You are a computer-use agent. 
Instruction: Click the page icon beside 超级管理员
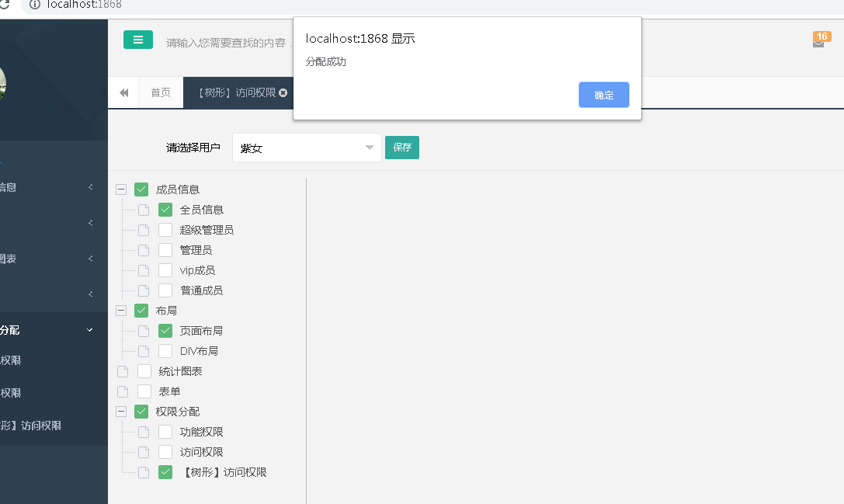coord(144,230)
